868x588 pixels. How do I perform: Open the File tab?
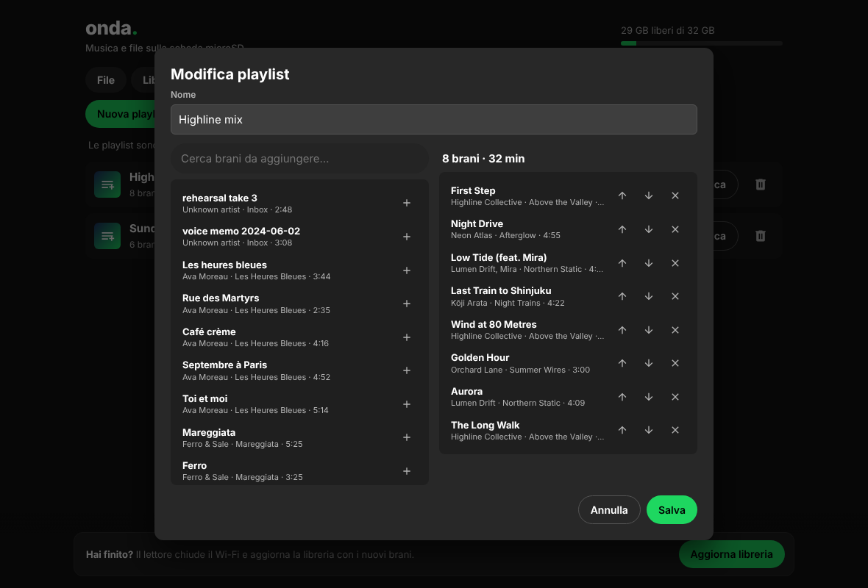point(106,80)
